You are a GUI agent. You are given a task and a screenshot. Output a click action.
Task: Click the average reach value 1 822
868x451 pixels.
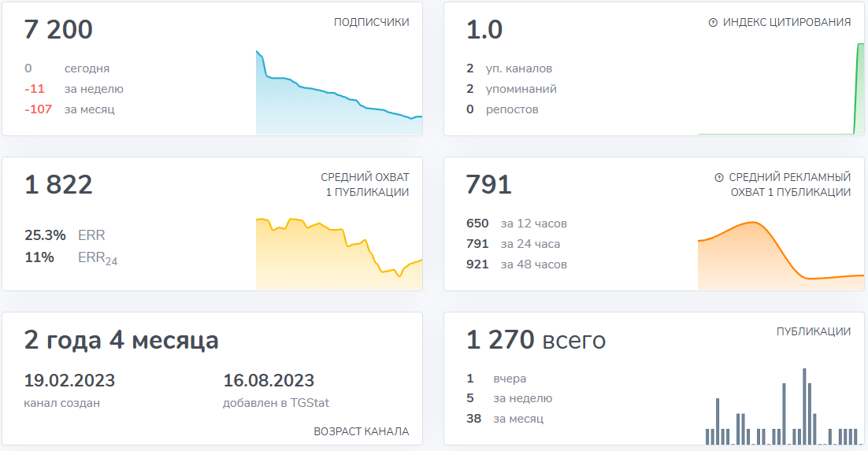point(58,184)
